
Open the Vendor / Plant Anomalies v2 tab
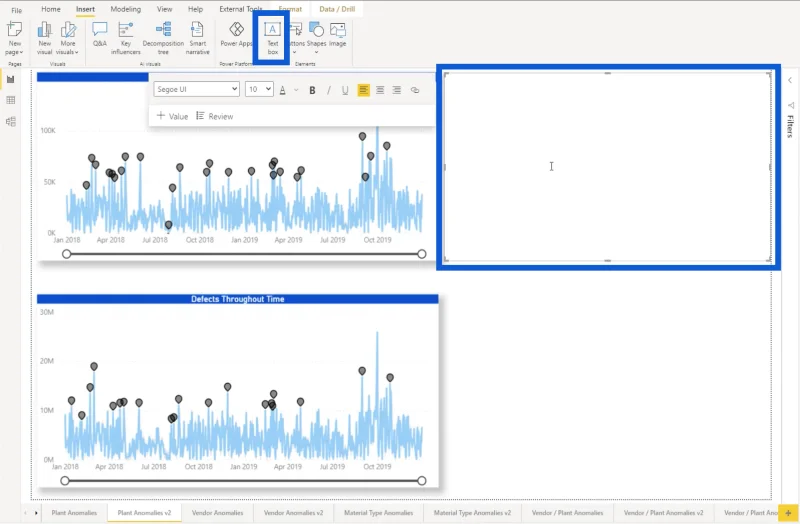pos(664,513)
